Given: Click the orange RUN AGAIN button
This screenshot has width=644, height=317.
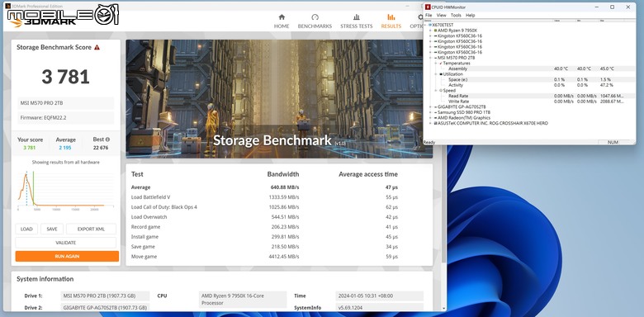Looking at the screenshot, I should point(67,256).
